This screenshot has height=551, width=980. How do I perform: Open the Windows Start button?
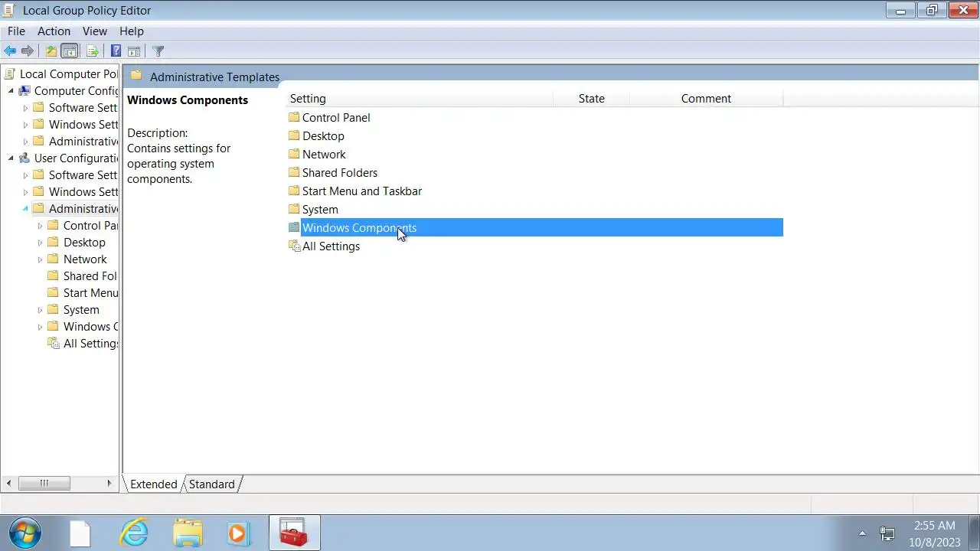pos(24,533)
